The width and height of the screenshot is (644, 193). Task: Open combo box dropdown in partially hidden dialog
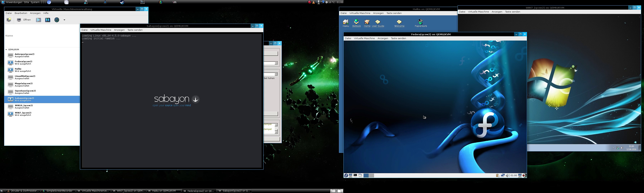276,63
